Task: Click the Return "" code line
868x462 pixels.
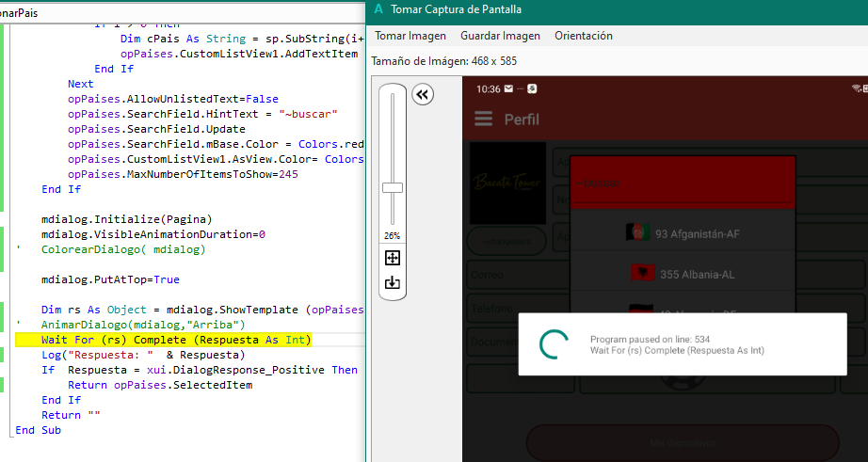Action: [x=71, y=415]
